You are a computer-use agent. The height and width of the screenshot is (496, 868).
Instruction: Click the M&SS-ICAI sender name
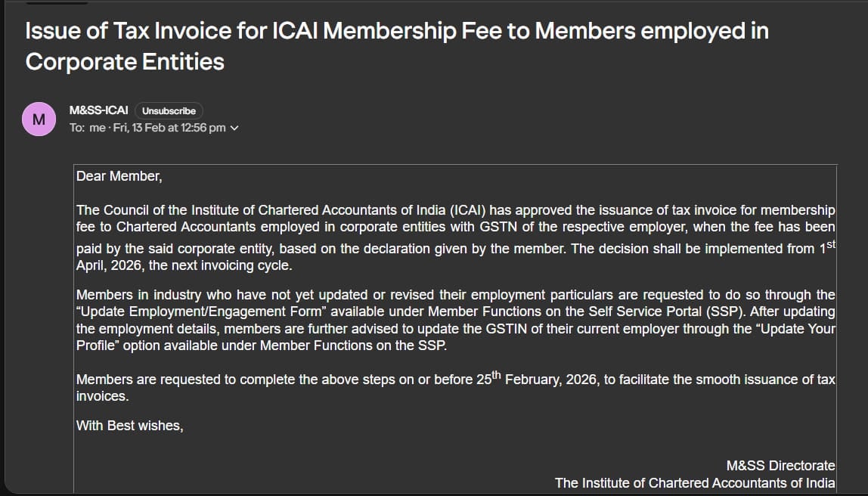[x=98, y=110]
